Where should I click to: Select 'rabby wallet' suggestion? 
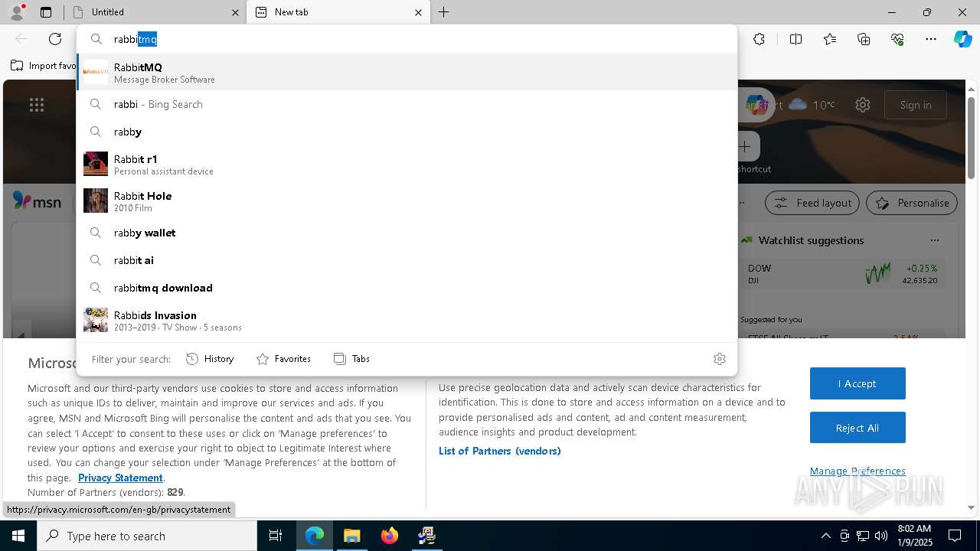pos(407,233)
